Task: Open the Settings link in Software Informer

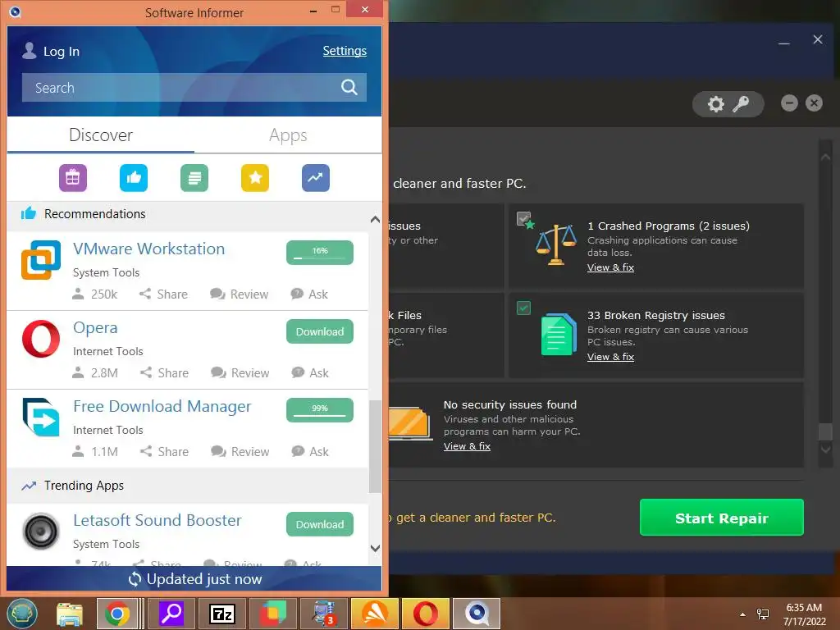Action: [x=345, y=51]
